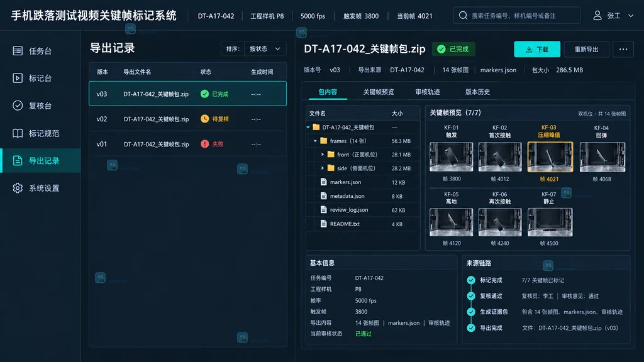The image size is (644, 362).
Task: Open the KF-05 离地 thumbnail
Action: [451, 222]
